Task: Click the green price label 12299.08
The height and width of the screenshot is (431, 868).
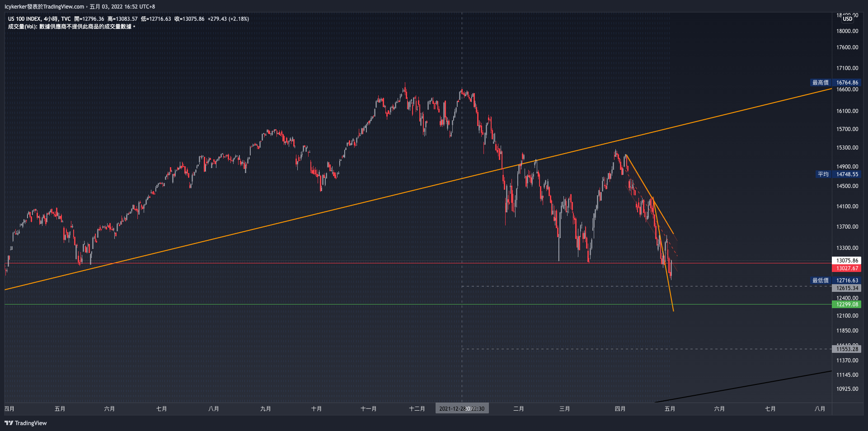Action: pos(846,305)
